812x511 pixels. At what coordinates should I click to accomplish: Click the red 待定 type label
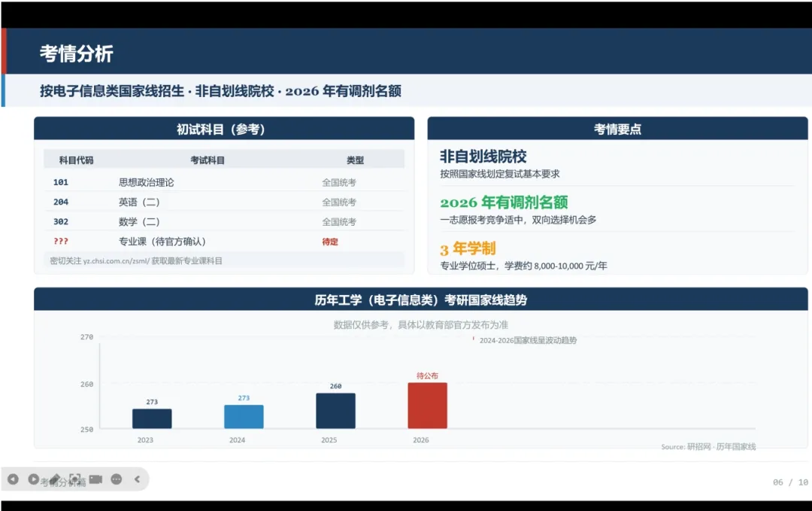(x=330, y=242)
